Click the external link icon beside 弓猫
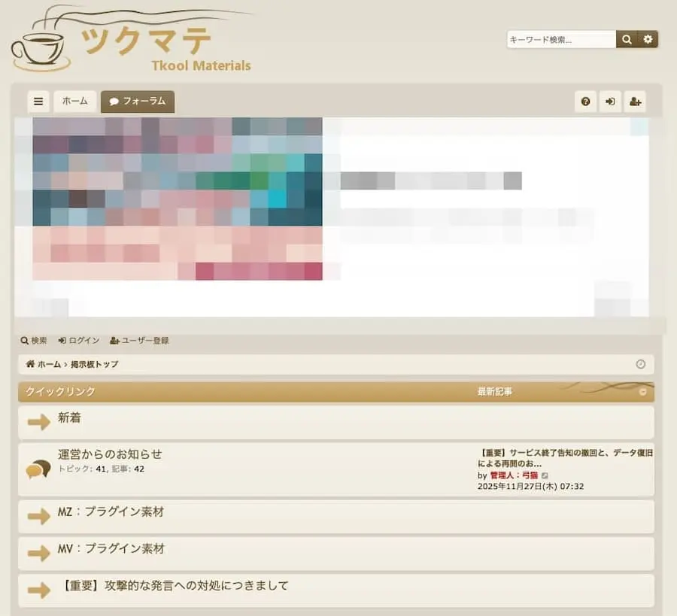The image size is (677, 616). pyautogui.click(x=545, y=475)
